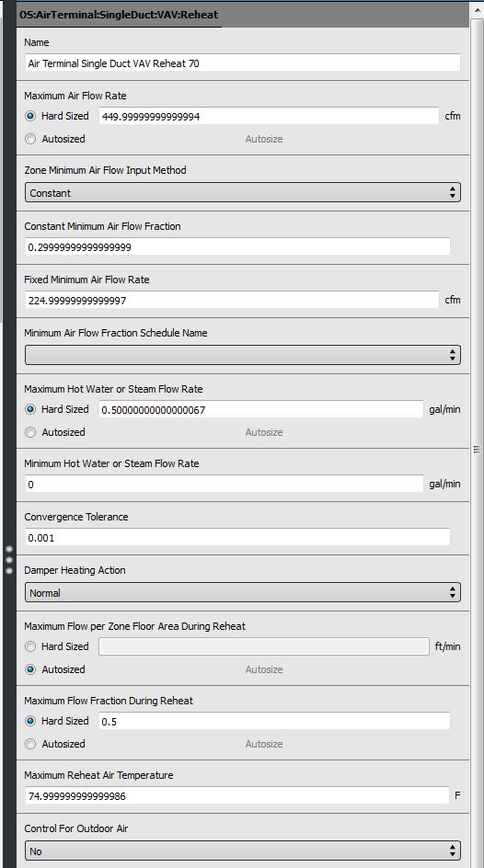Open Zone Minimum Air Flow Input Method dropdown

tap(243, 193)
